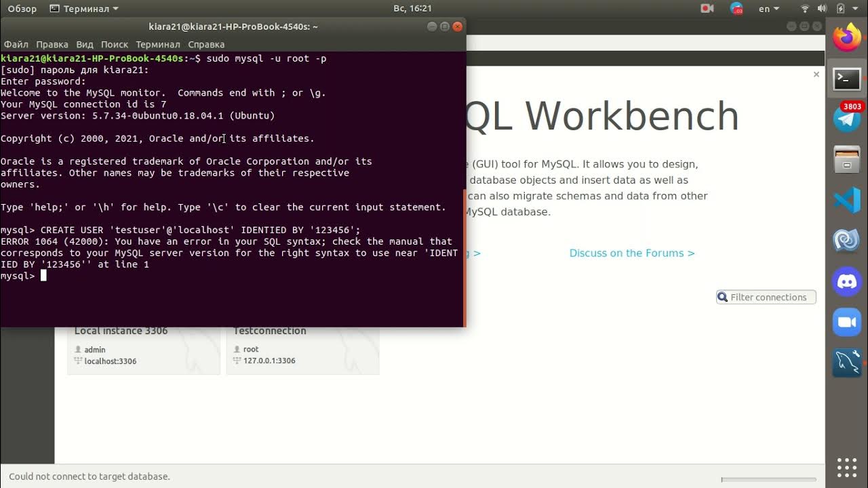This screenshot has height=488, width=868.
Task: Open Wi-Fi network status icon
Action: tap(806, 9)
